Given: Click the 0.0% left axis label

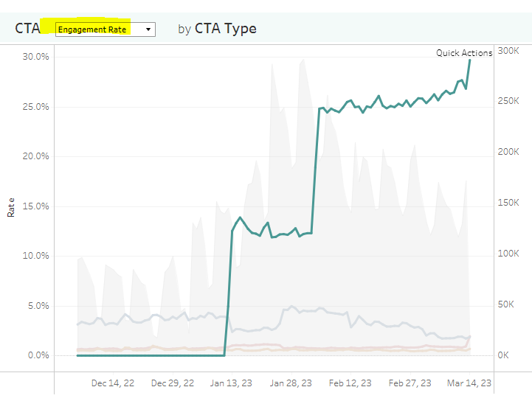Looking at the screenshot, I should point(38,355).
